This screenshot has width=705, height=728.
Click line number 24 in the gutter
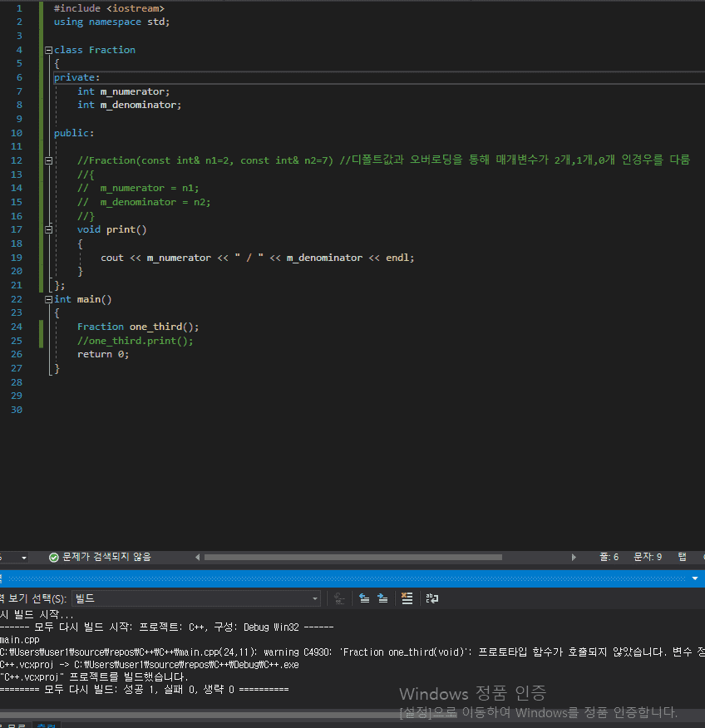[x=17, y=327]
